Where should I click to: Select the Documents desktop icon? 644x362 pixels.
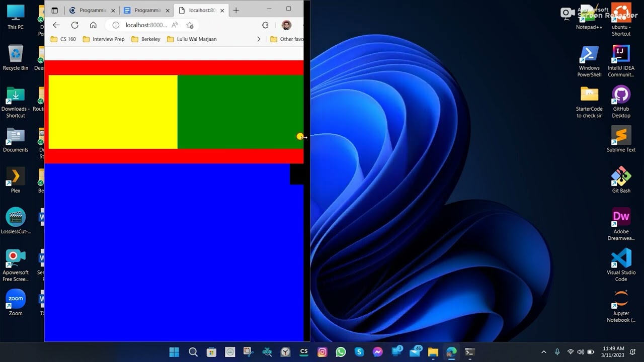point(16,140)
